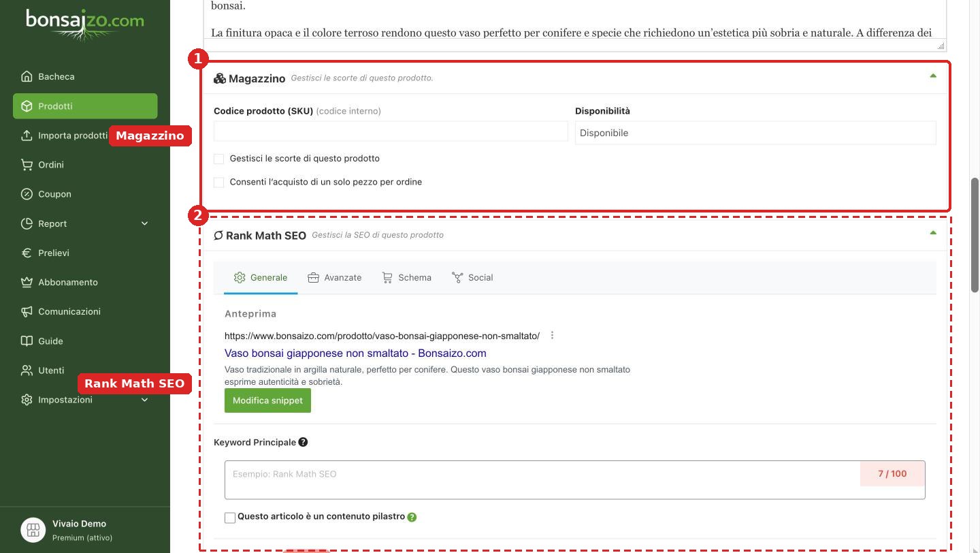Open the three-dot menu beside preview URL
Screen dimensions: 980x553
pos(552,335)
